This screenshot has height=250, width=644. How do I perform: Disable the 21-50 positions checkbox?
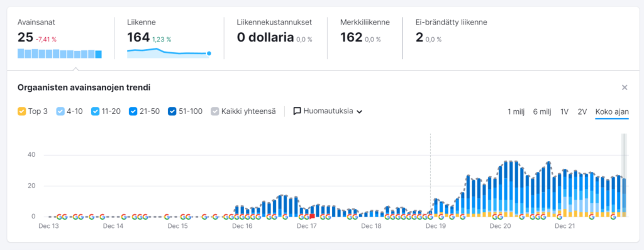[133, 111]
